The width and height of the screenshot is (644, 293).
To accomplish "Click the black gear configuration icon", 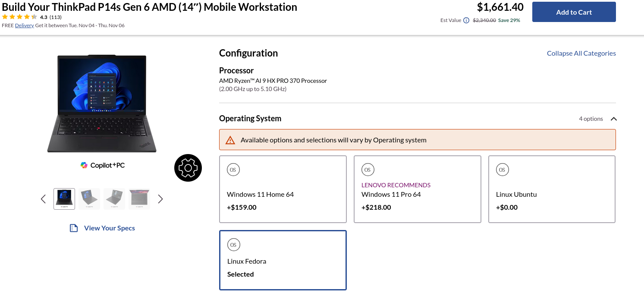I will 188,168.
